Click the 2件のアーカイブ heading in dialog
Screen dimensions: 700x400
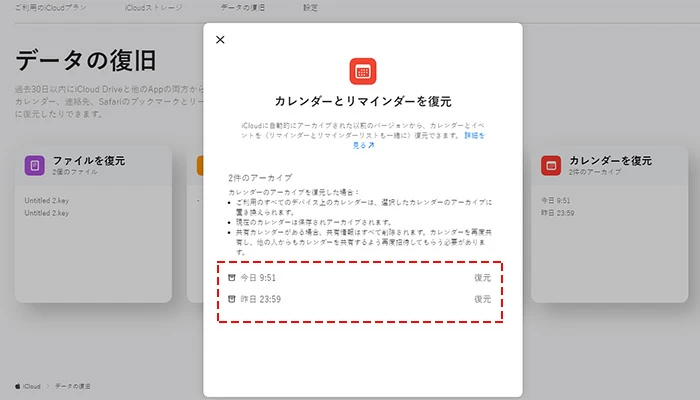(260, 178)
